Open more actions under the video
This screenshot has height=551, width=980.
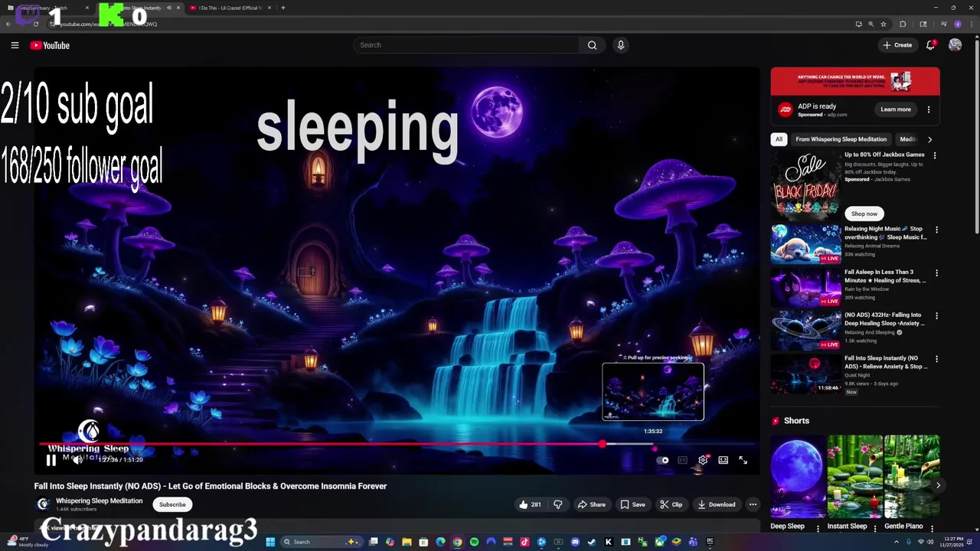pyautogui.click(x=753, y=504)
